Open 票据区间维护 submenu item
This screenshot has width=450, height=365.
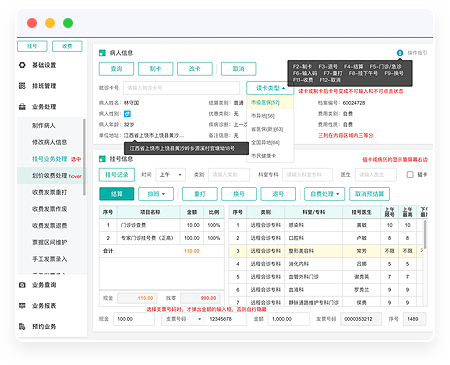[x=50, y=242]
